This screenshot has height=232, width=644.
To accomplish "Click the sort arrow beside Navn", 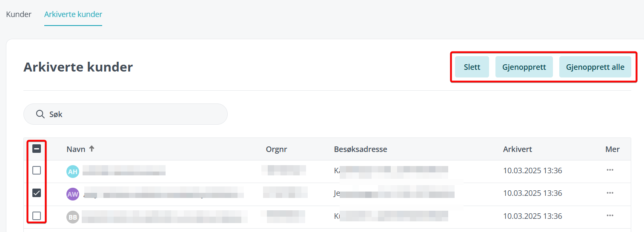I will pyautogui.click(x=92, y=149).
